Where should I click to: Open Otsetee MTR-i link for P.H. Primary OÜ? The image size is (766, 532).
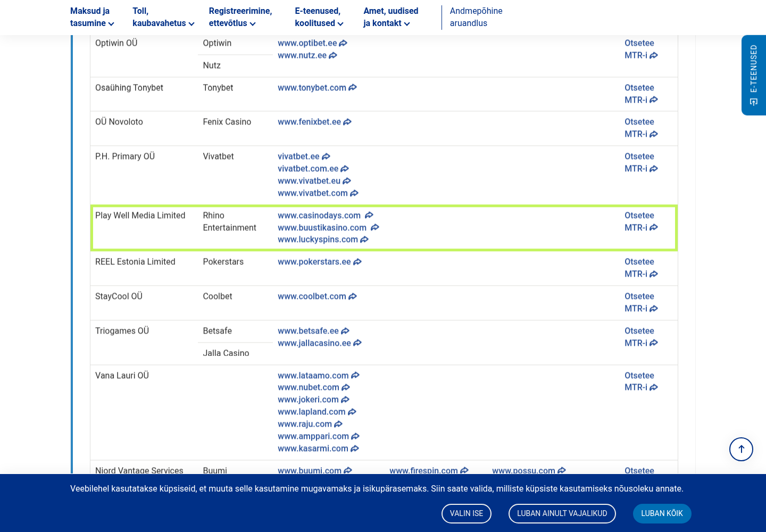coord(641,162)
